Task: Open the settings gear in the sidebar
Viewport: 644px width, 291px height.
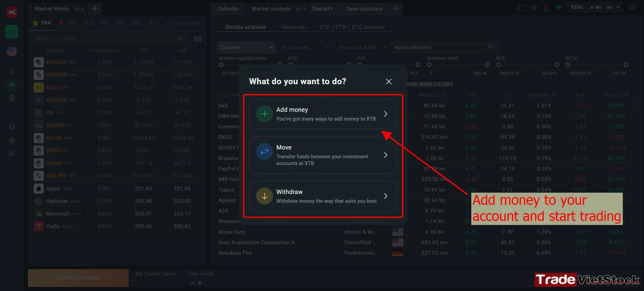Action: tap(12, 141)
